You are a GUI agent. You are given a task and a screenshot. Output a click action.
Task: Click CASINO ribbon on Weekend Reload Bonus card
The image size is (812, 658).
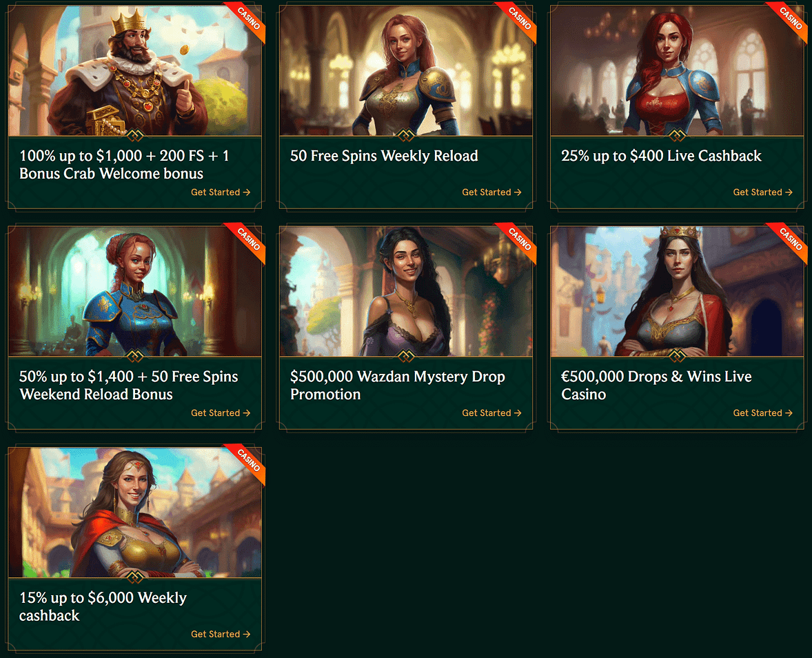point(249,241)
